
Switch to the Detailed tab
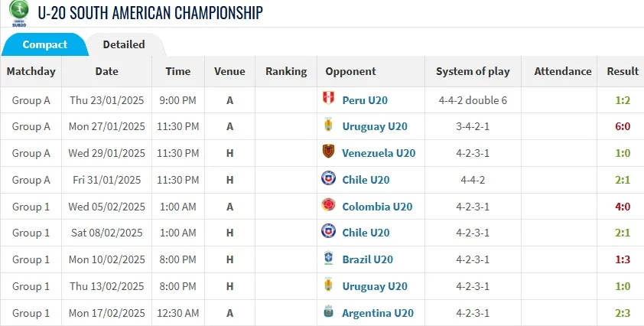coord(124,44)
